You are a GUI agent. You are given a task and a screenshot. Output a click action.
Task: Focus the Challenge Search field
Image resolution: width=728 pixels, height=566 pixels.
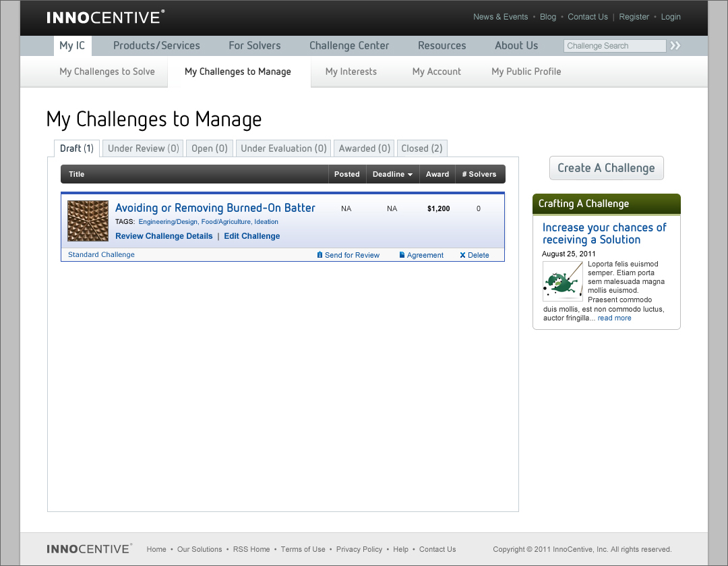point(615,46)
